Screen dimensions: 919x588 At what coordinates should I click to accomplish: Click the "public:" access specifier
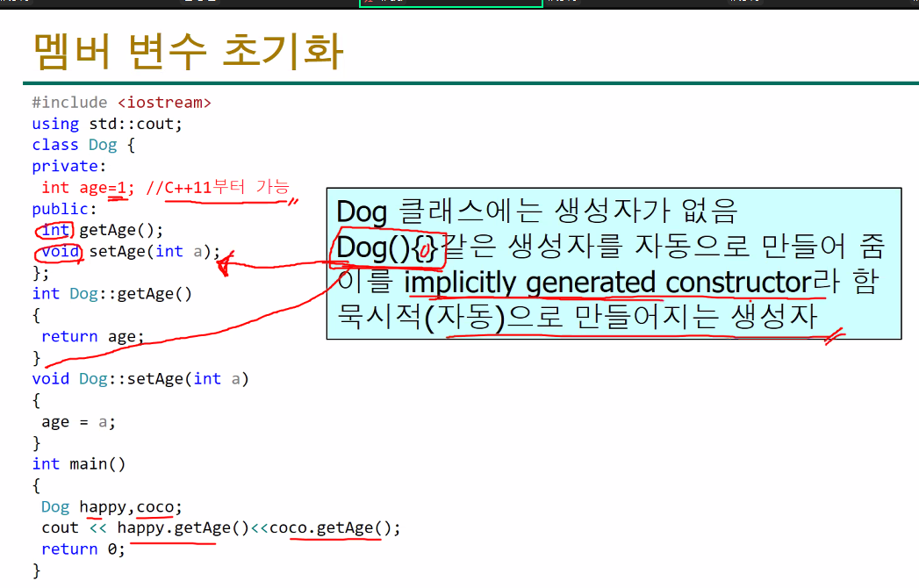pos(64,209)
